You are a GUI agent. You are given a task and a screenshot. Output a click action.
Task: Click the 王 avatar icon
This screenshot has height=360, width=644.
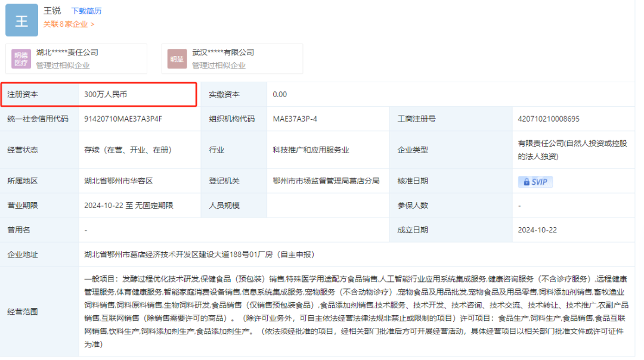[21, 21]
